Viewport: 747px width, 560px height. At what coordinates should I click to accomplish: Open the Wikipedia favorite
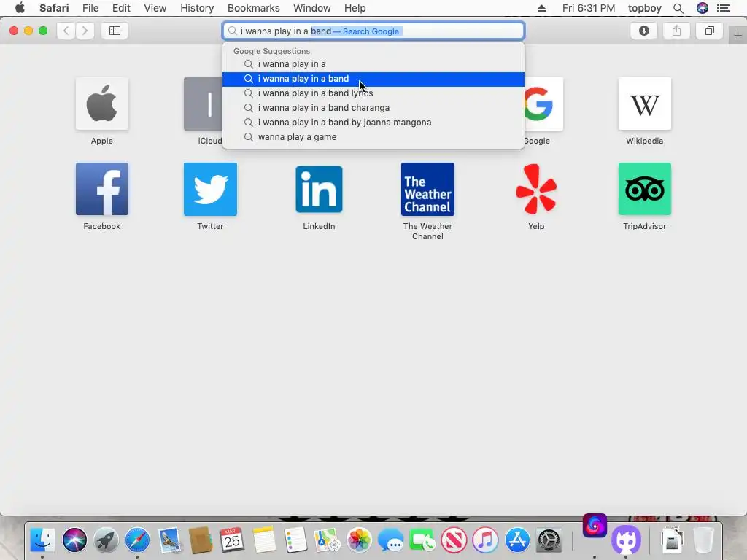(645, 104)
